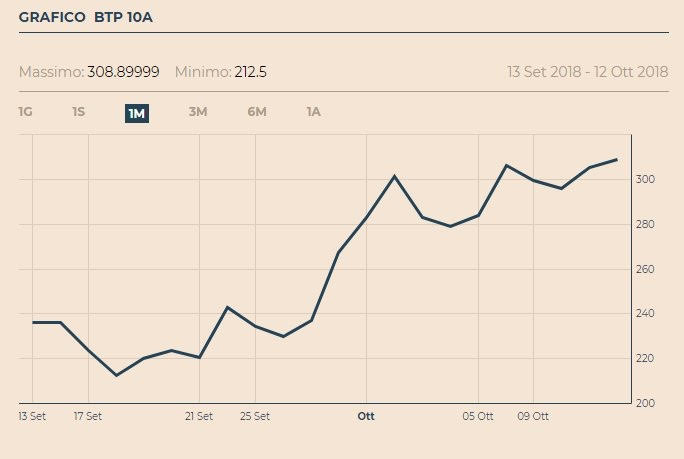Image resolution: width=684 pixels, height=459 pixels.
Task: Click the 05 Ott x-axis label
Action: click(x=478, y=416)
